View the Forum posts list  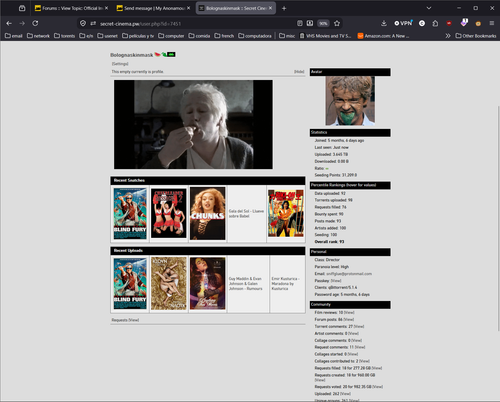coord(348,319)
